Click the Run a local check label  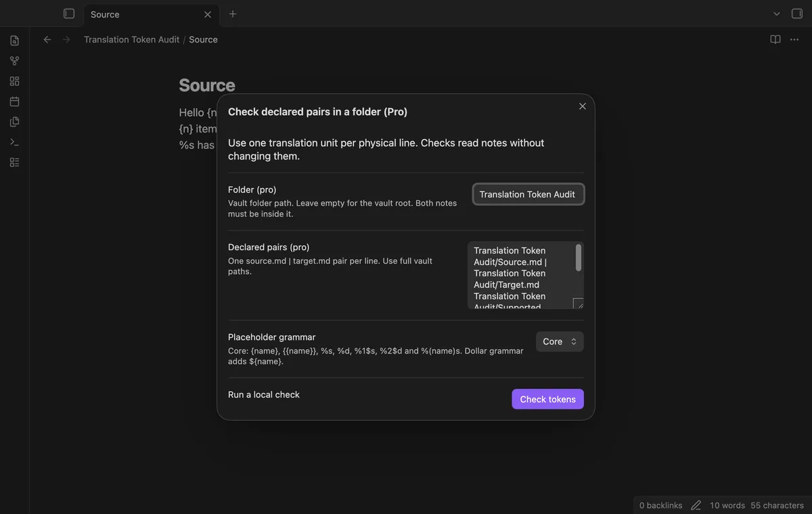[264, 394]
